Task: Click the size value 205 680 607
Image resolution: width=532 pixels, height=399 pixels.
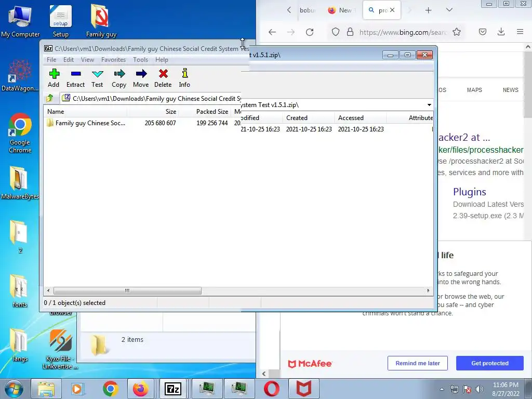Action: [x=161, y=123]
